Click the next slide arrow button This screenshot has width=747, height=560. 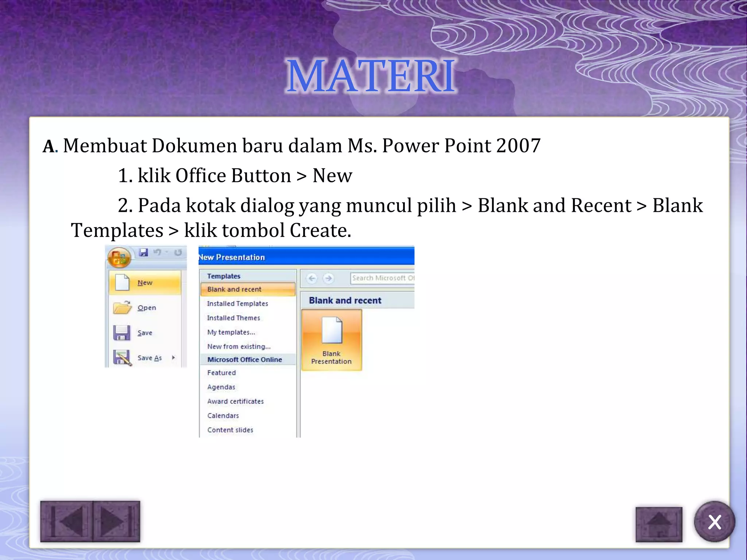(x=117, y=521)
